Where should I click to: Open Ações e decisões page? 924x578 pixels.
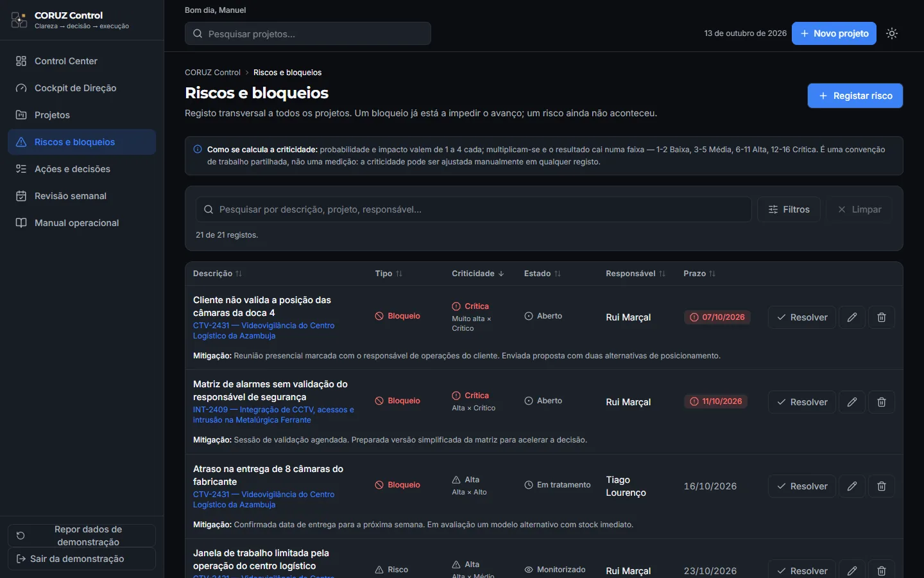pyautogui.click(x=81, y=169)
